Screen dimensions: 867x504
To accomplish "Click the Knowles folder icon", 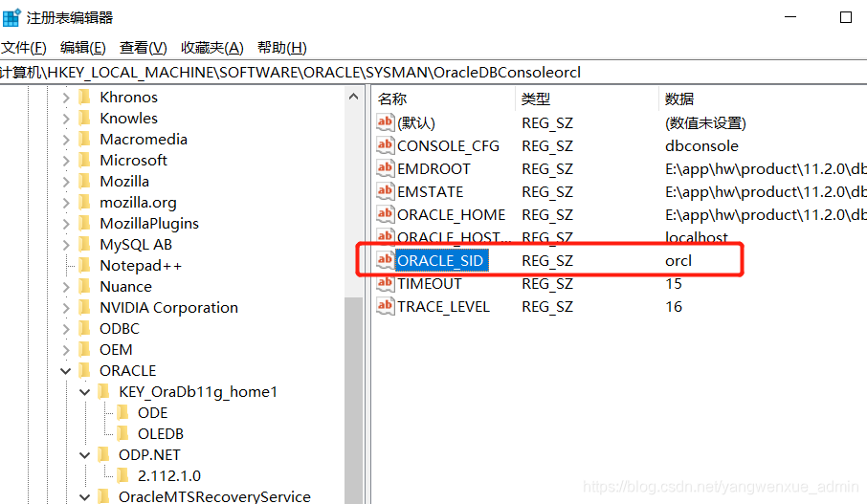I will coord(84,119).
